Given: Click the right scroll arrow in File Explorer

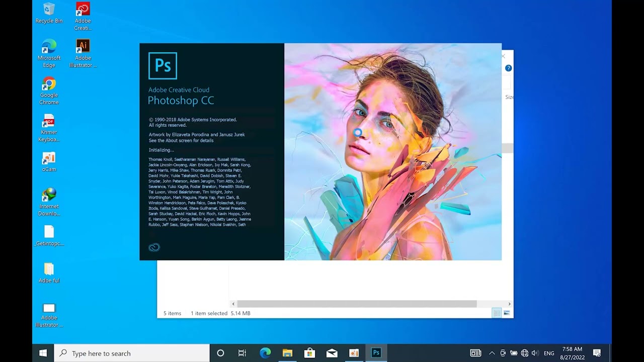Looking at the screenshot, I should pos(509,304).
